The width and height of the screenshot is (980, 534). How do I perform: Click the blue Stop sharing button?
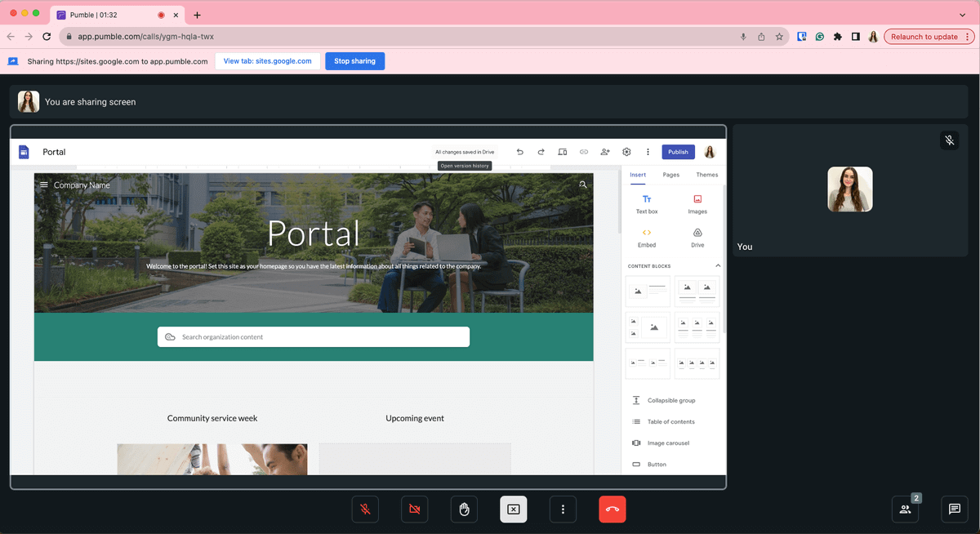[x=354, y=61]
